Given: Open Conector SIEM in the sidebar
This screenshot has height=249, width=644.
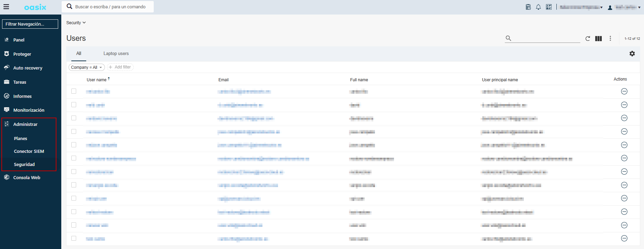Looking at the screenshot, I should click(x=29, y=151).
